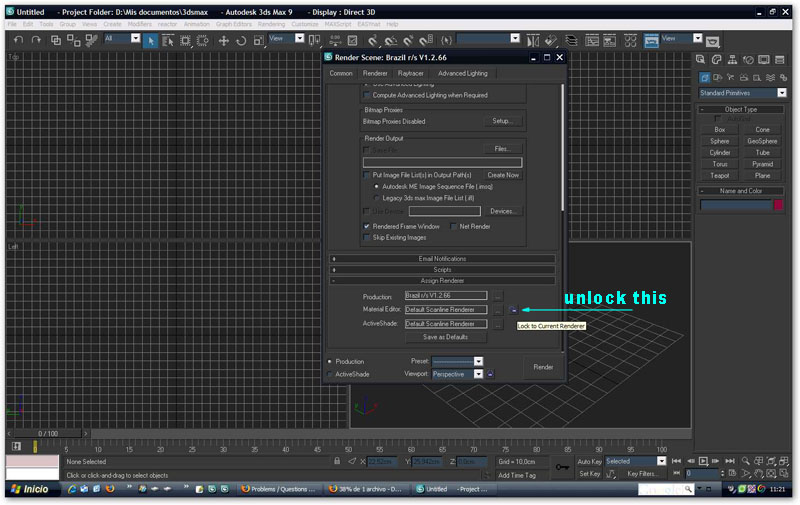
Task: Switch to the Modify command panel
Action: click(x=716, y=60)
